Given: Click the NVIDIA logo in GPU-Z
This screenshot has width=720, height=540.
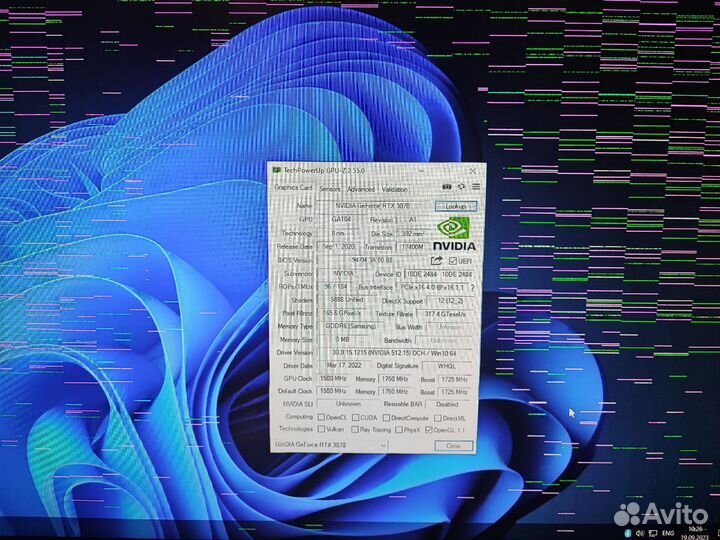Looking at the screenshot, I should 454,235.
